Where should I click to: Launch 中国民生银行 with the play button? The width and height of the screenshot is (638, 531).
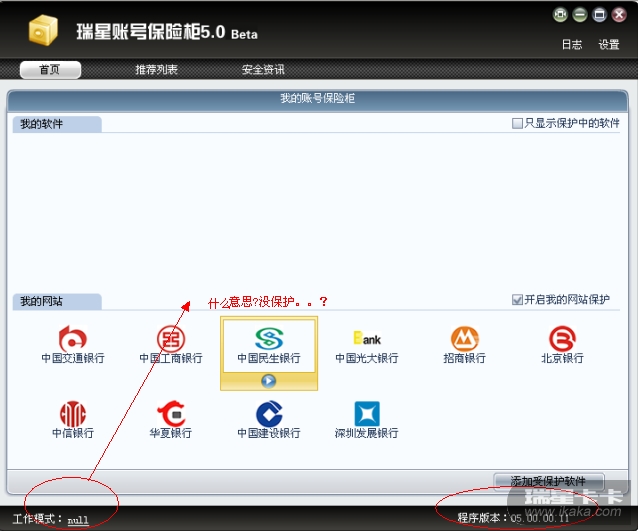pyautogui.click(x=269, y=381)
